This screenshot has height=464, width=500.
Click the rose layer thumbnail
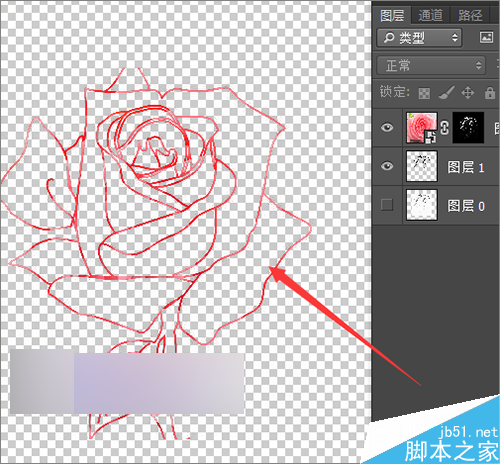tap(421, 128)
